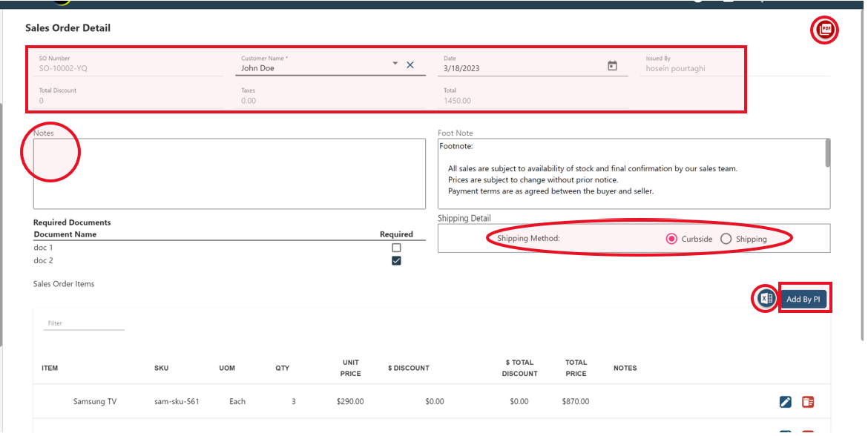The image size is (868, 436).
Task: Open the edit icon on the second item row
Action: coord(785,432)
